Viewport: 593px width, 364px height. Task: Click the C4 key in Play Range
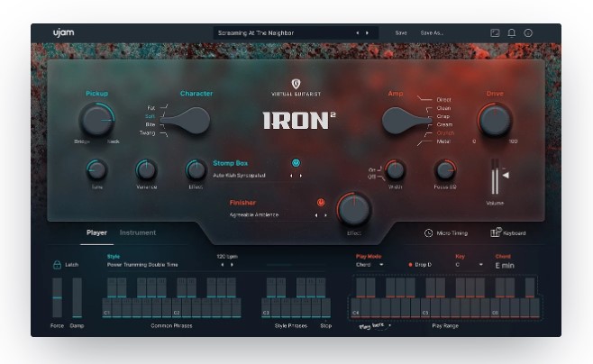pos(355,308)
